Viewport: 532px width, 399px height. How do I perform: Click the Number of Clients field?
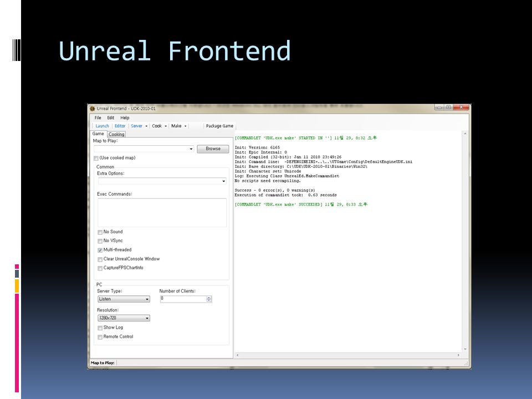pos(183,299)
